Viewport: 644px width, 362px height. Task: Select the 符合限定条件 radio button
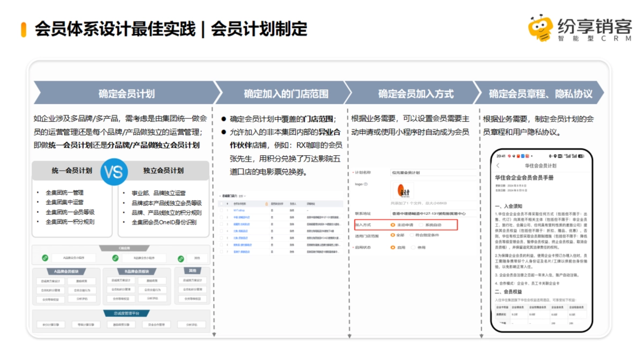[411, 235]
